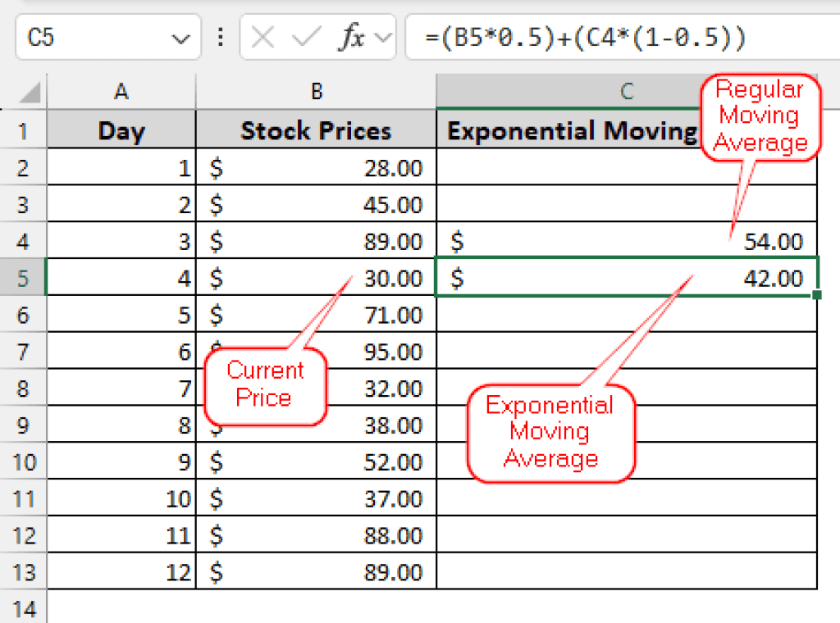
Task: Open the Name Box dropdown arrow
Action: pyautogui.click(x=181, y=38)
